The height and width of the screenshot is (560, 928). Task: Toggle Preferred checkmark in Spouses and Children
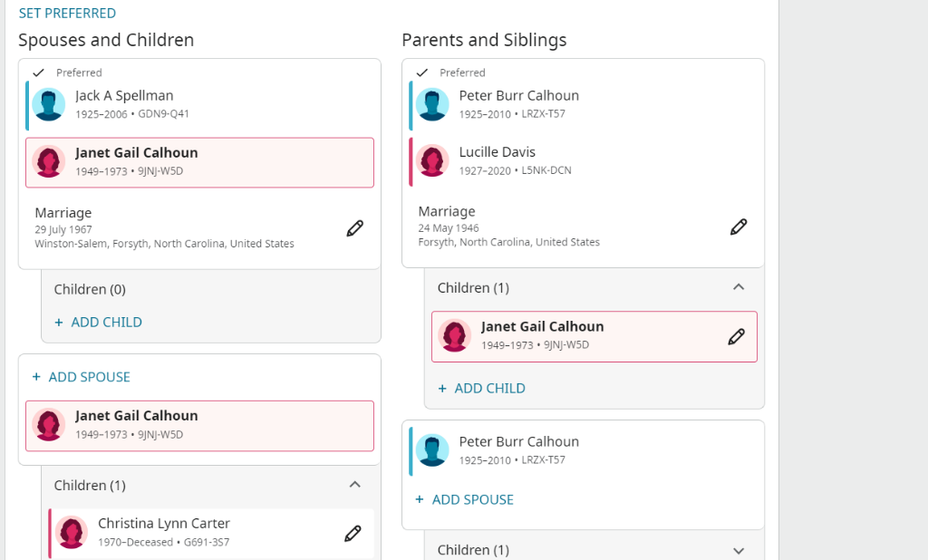coord(38,72)
